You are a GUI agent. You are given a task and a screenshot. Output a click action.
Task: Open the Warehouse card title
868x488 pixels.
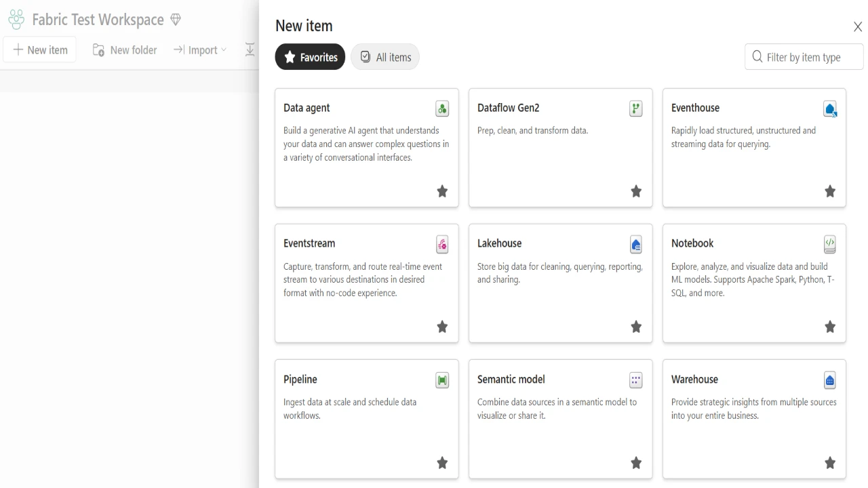(694, 380)
